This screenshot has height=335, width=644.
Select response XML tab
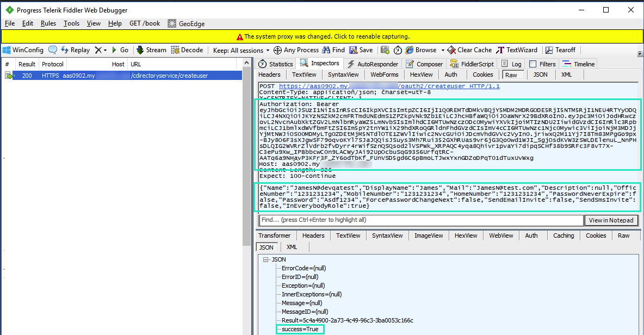coord(292,247)
